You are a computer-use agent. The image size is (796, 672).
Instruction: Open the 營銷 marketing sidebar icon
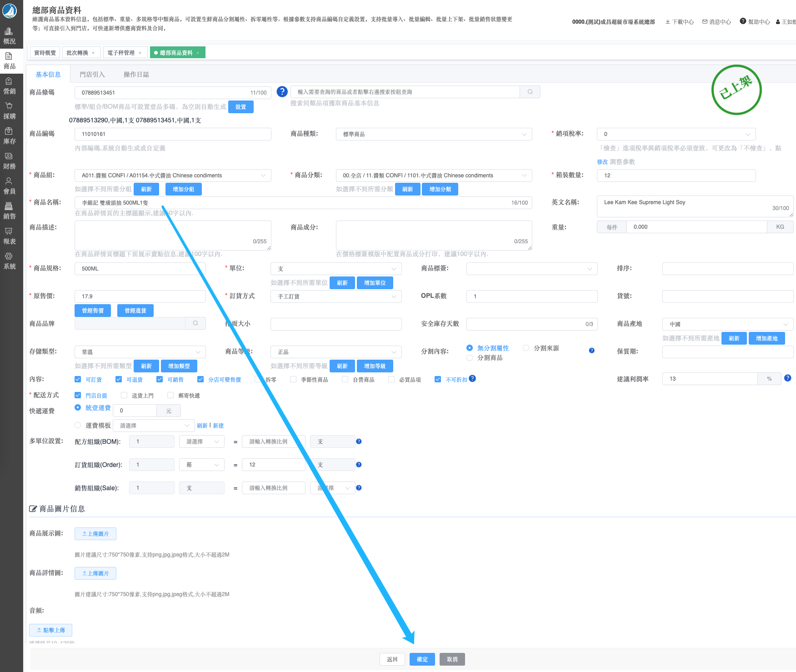[x=10, y=86]
